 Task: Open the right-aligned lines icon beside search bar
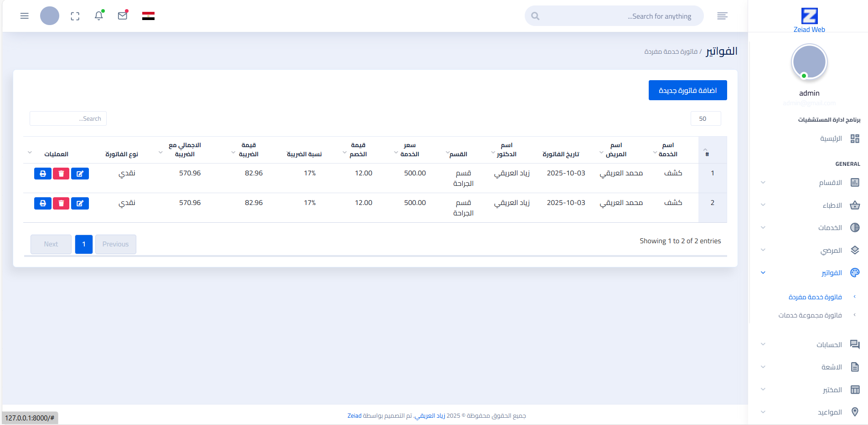coord(722,16)
